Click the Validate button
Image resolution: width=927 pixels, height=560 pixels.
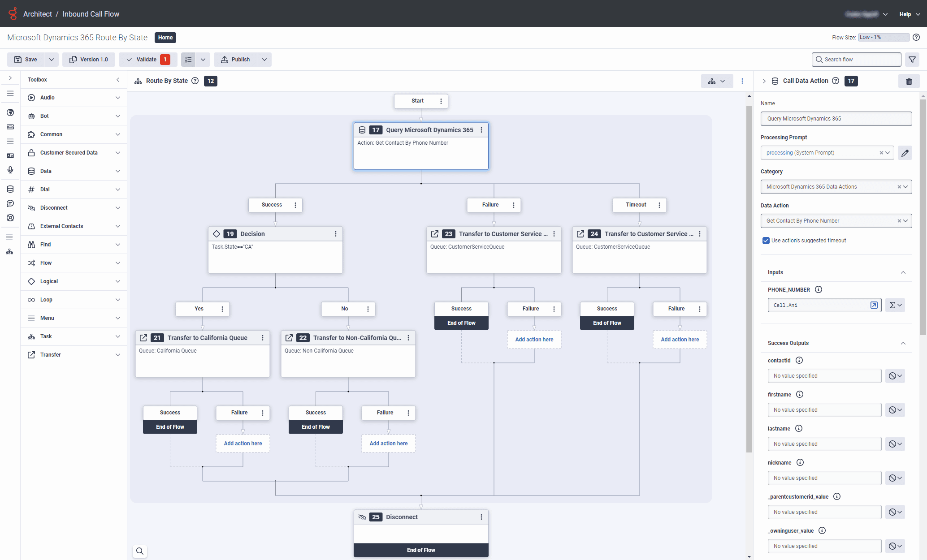pyautogui.click(x=144, y=59)
